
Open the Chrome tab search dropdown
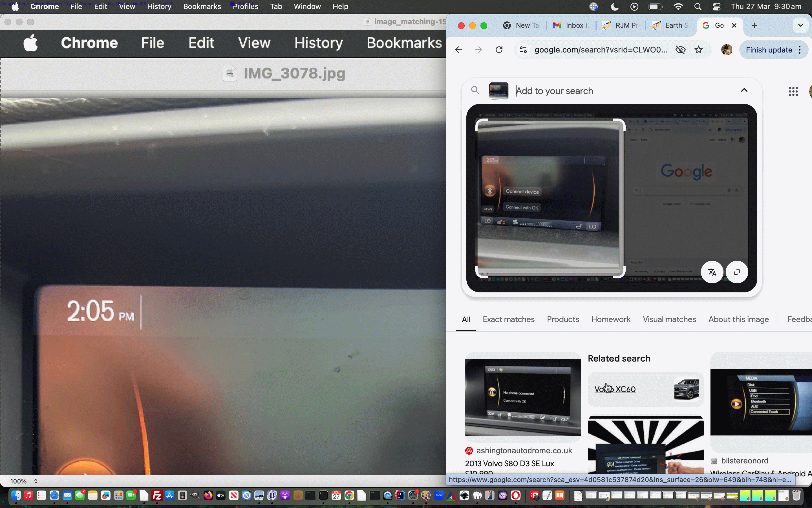(801, 25)
